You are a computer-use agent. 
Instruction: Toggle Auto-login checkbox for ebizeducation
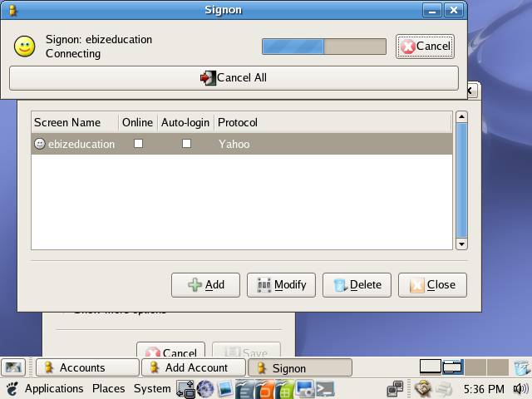(x=186, y=144)
